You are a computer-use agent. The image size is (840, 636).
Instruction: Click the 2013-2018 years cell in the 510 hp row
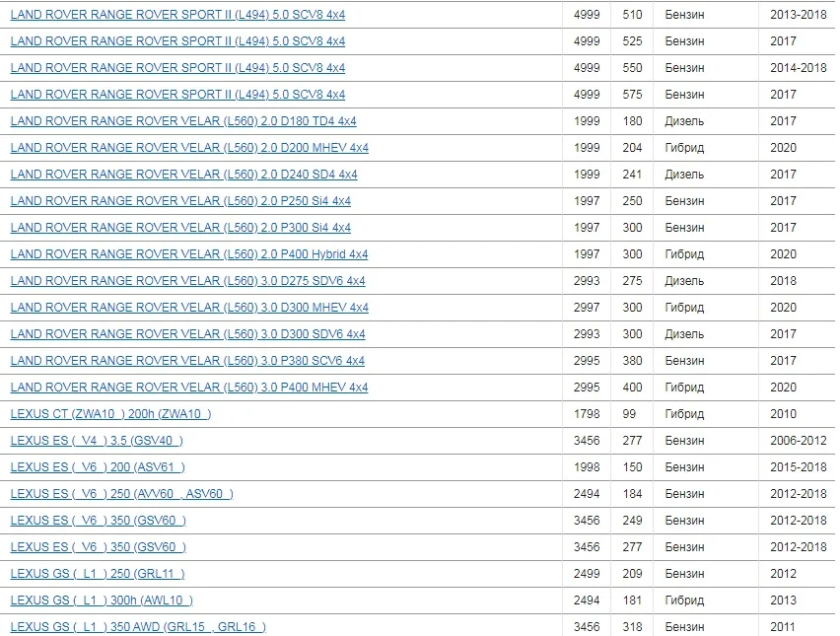[x=799, y=15]
